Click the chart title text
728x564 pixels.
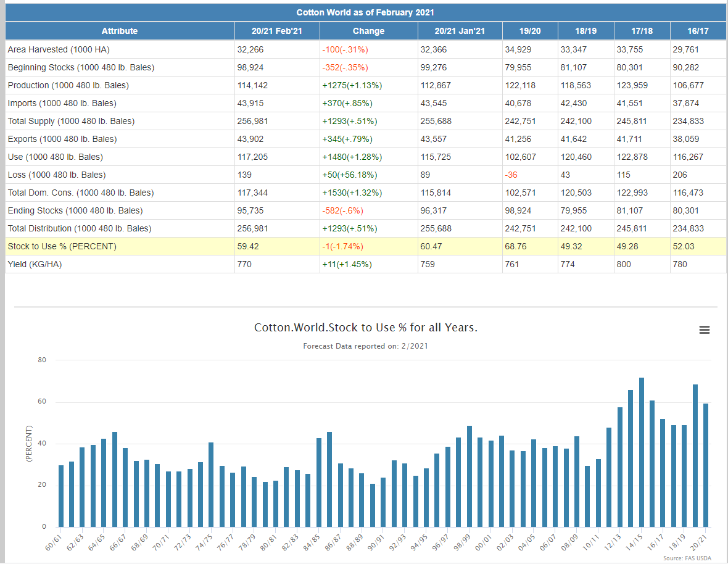pyautogui.click(x=365, y=328)
